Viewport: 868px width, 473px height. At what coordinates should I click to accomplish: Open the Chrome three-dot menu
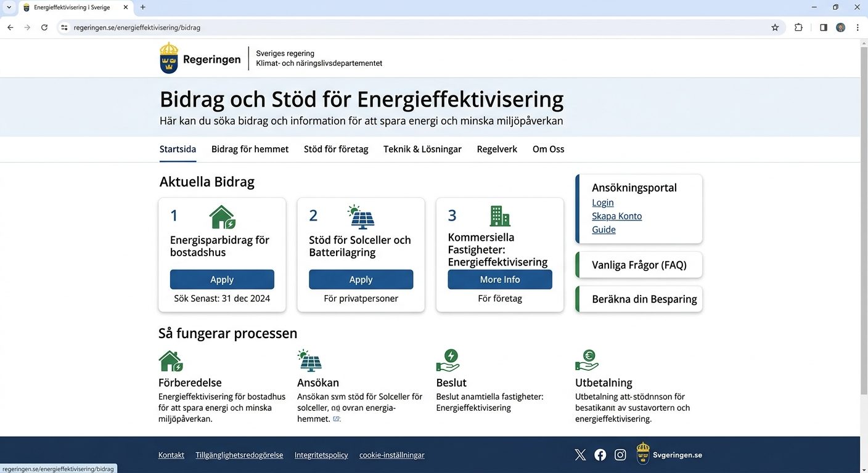858,28
